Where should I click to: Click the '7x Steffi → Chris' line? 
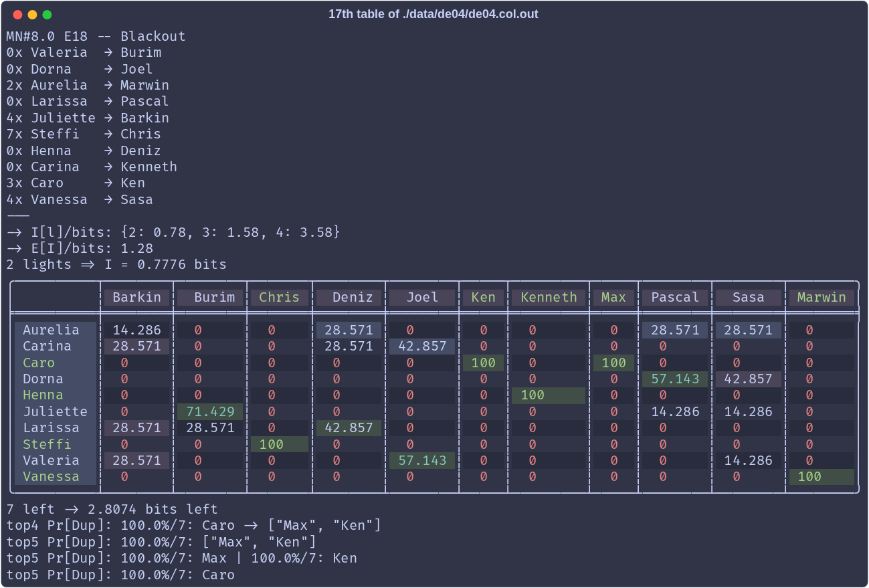84,134
